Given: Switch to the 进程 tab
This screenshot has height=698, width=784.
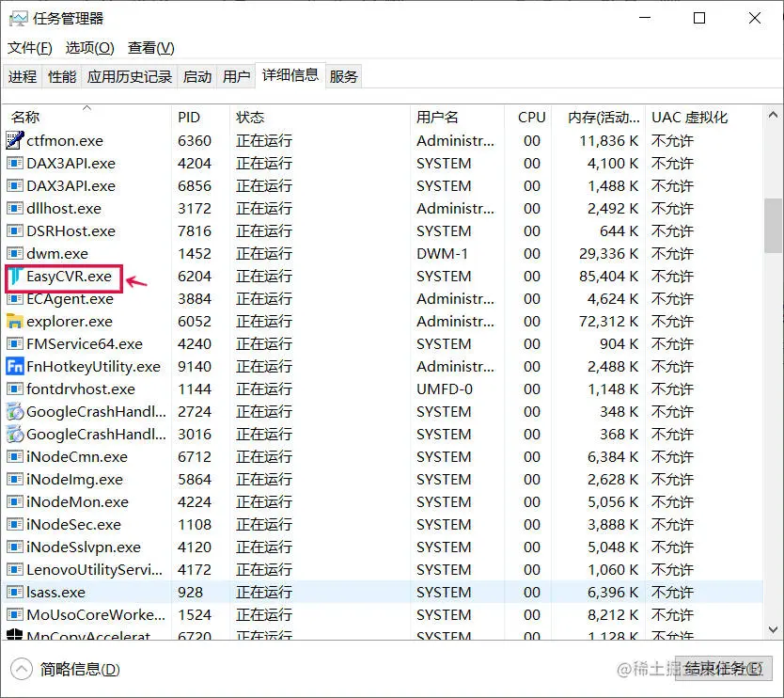Looking at the screenshot, I should [x=23, y=76].
